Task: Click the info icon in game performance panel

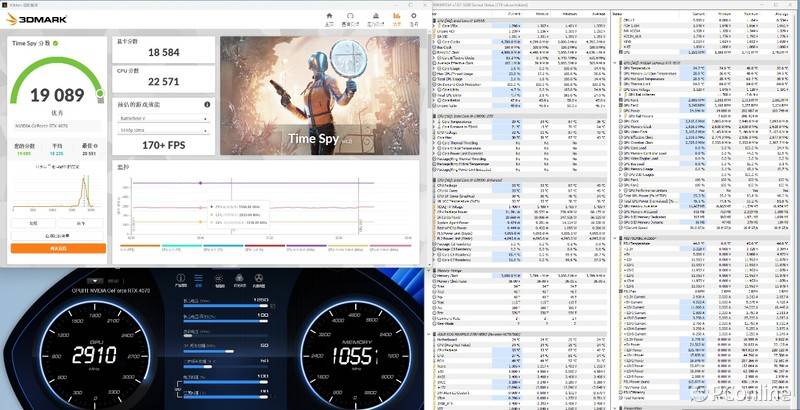Action: click(x=208, y=104)
